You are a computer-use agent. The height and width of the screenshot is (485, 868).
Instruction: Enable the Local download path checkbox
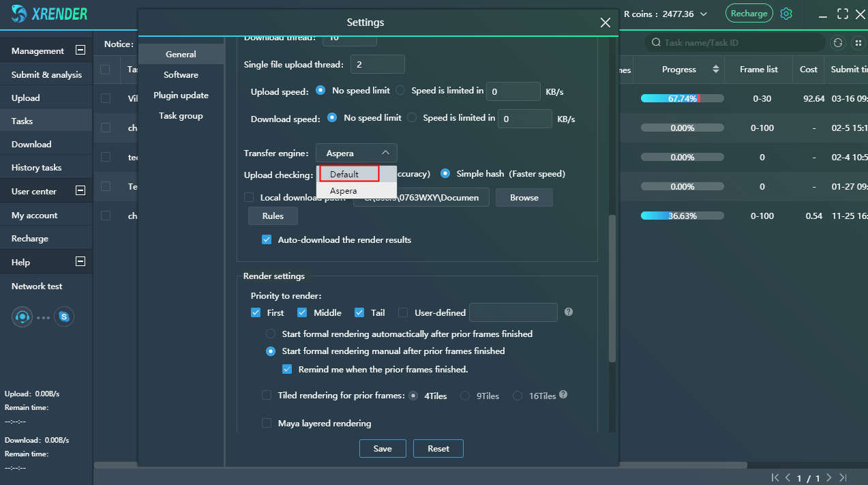pos(249,198)
